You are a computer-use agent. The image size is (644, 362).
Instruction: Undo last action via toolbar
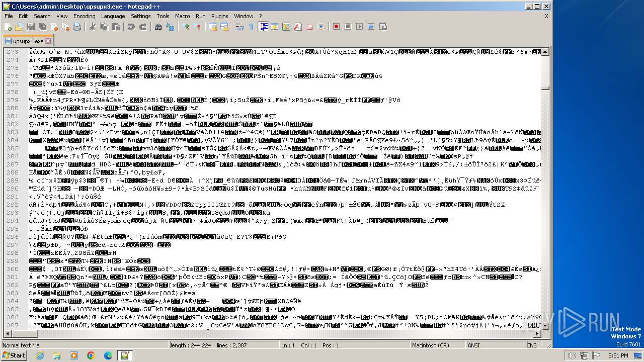[x=131, y=27]
